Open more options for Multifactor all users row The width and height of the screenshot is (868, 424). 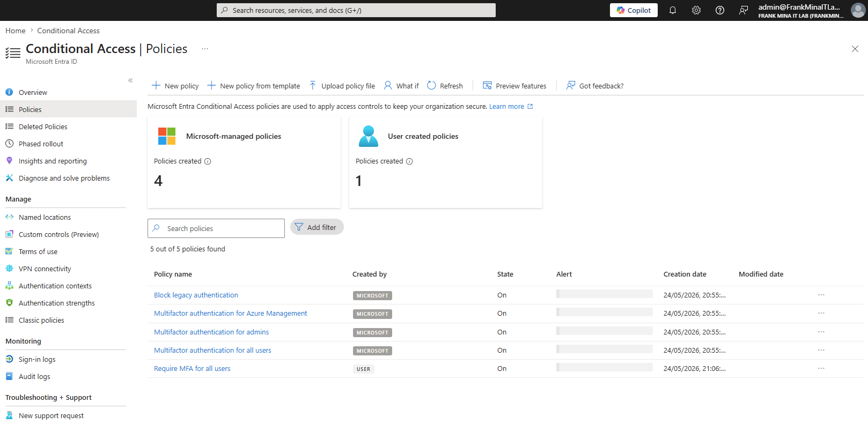[x=821, y=350]
